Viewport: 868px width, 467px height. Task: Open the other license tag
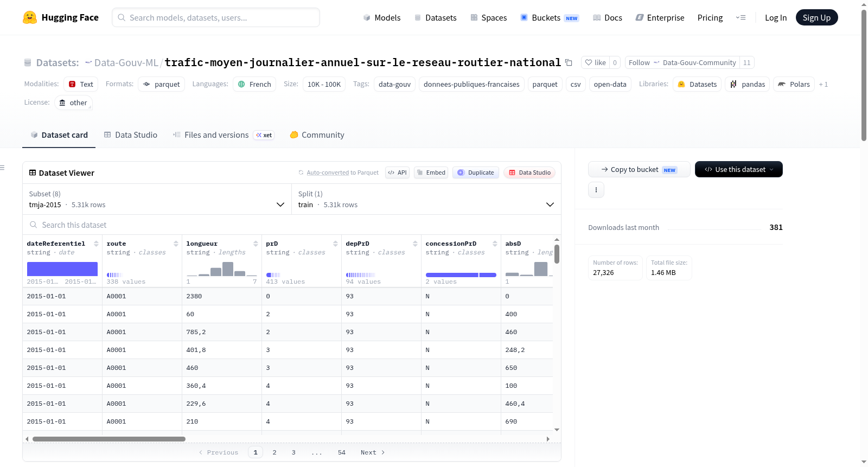73,103
